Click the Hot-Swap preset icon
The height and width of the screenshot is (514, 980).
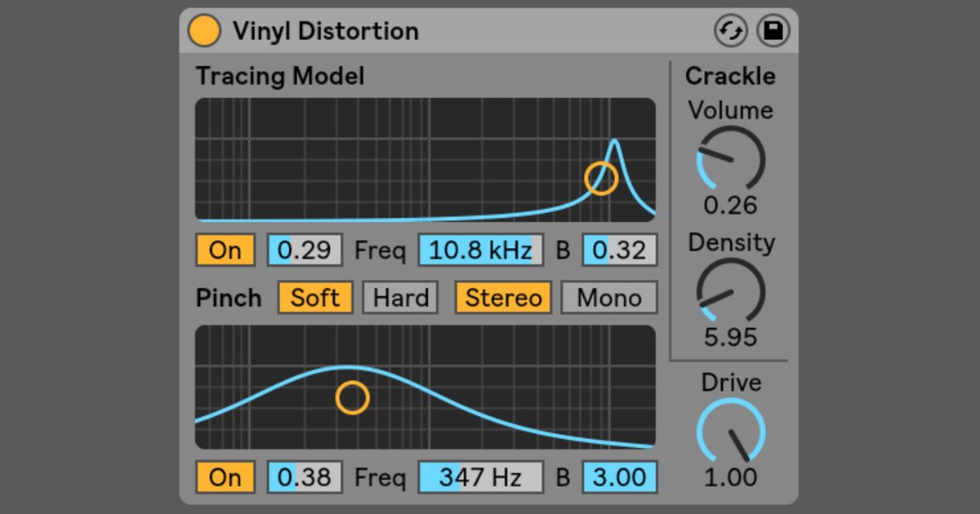731,30
